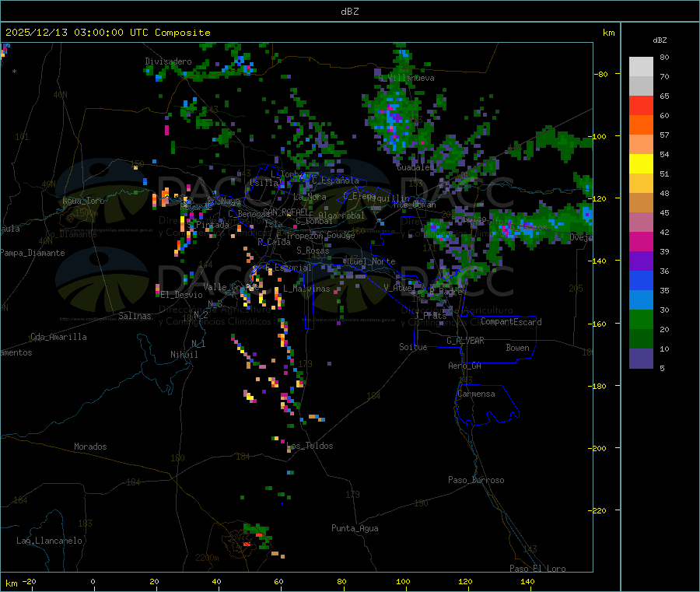Click the CompantEscard location label
The height and width of the screenshot is (592, 700).
coord(511,322)
